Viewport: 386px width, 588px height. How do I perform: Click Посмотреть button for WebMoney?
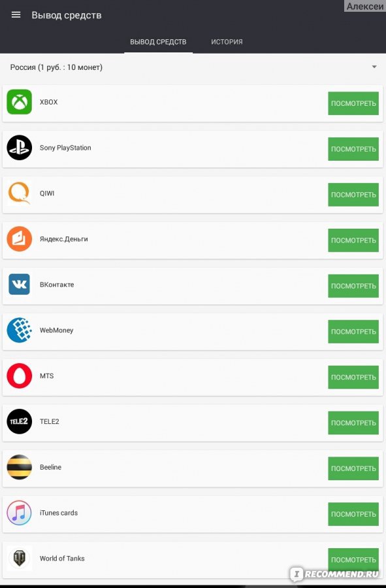point(353,331)
